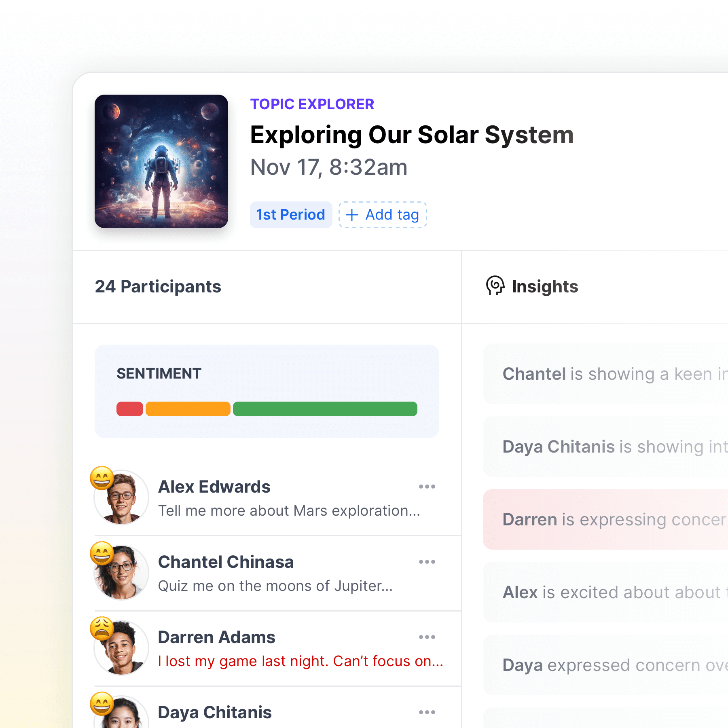The height and width of the screenshot is (728, 728).
Task: Click the astronaut topic cover image
Action: pos(161,161)
